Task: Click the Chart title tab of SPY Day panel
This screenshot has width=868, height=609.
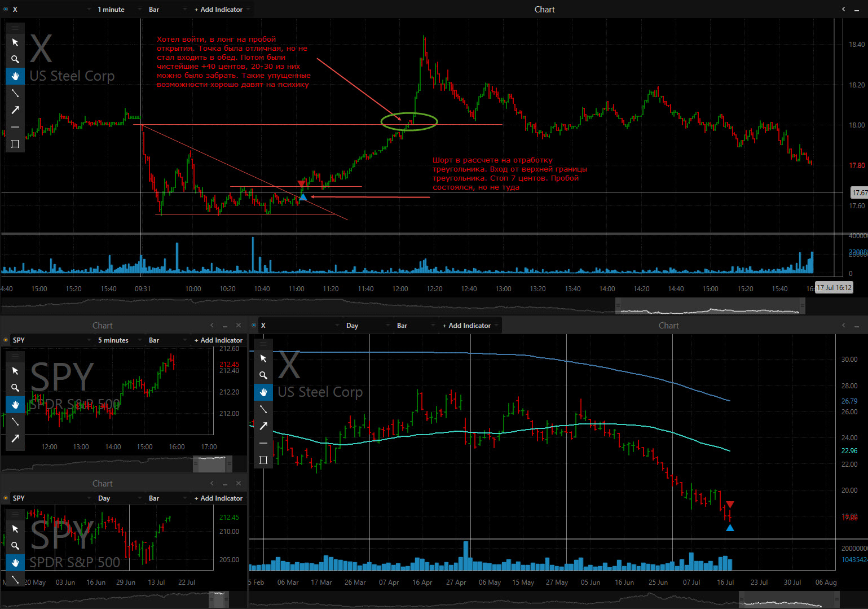Action: [x=103, y=484]
